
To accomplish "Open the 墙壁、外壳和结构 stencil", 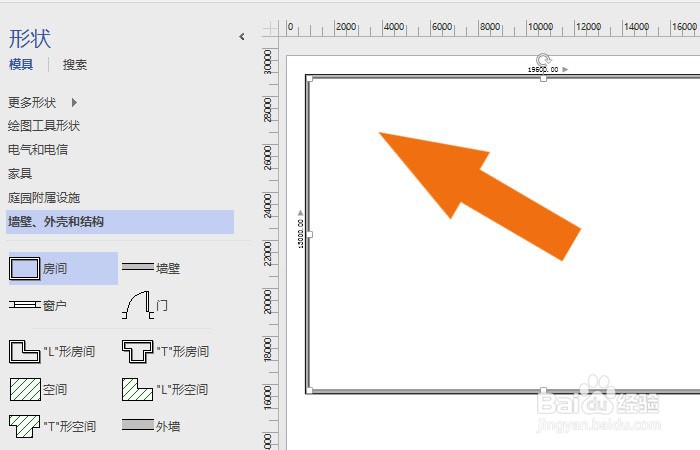I will (120, 222).
